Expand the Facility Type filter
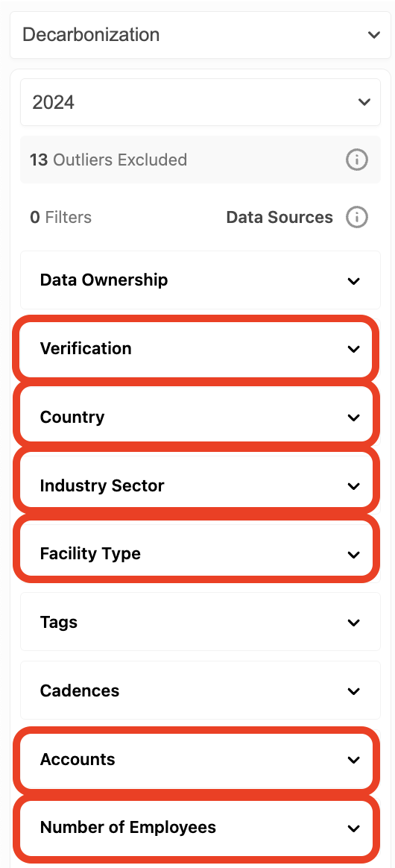The width and height of the screenshot is (395, 868). (197, 553)
